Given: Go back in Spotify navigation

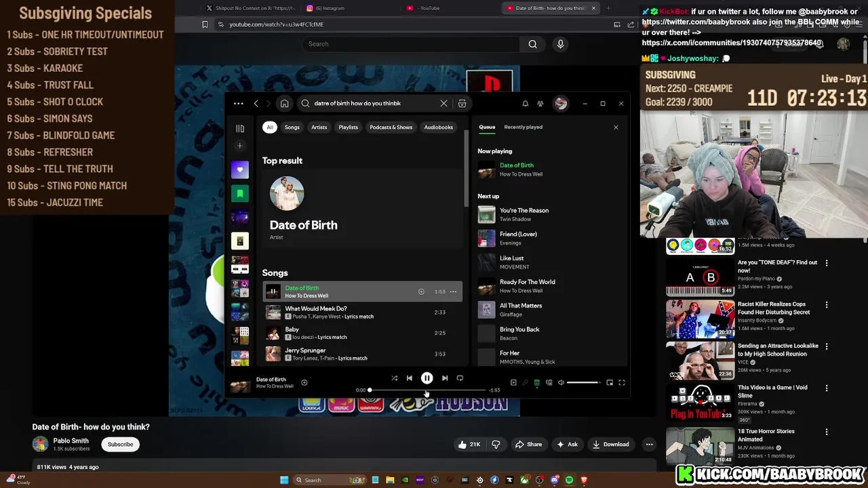Looking at the screenshot, I should 256,104.
